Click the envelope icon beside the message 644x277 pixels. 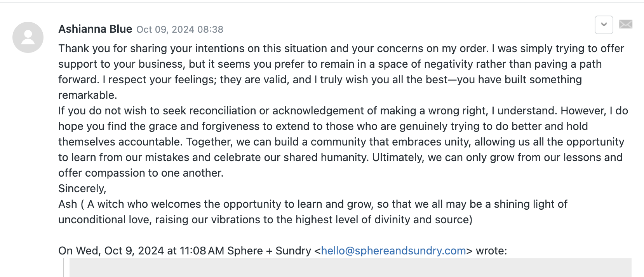click(x=625, y=25)
